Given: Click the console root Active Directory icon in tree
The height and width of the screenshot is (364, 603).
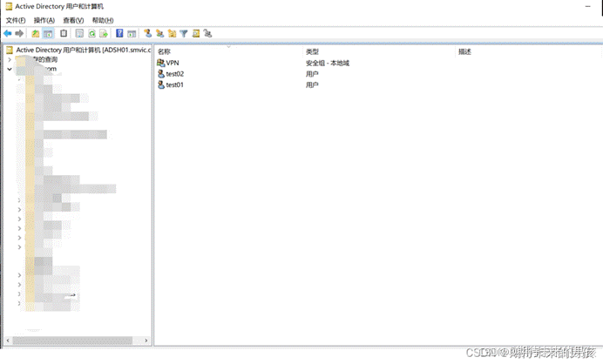Looking at the screenshot, I should coord(10,50).
